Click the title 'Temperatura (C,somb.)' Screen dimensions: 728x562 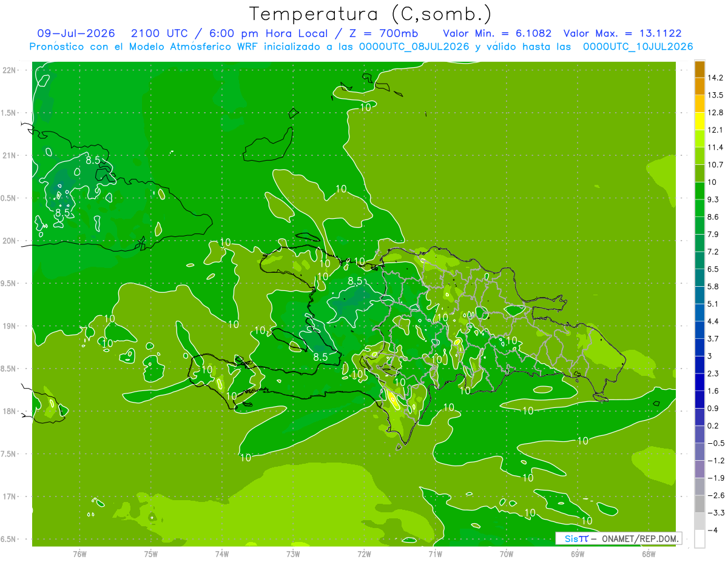(x=370, y=13)
